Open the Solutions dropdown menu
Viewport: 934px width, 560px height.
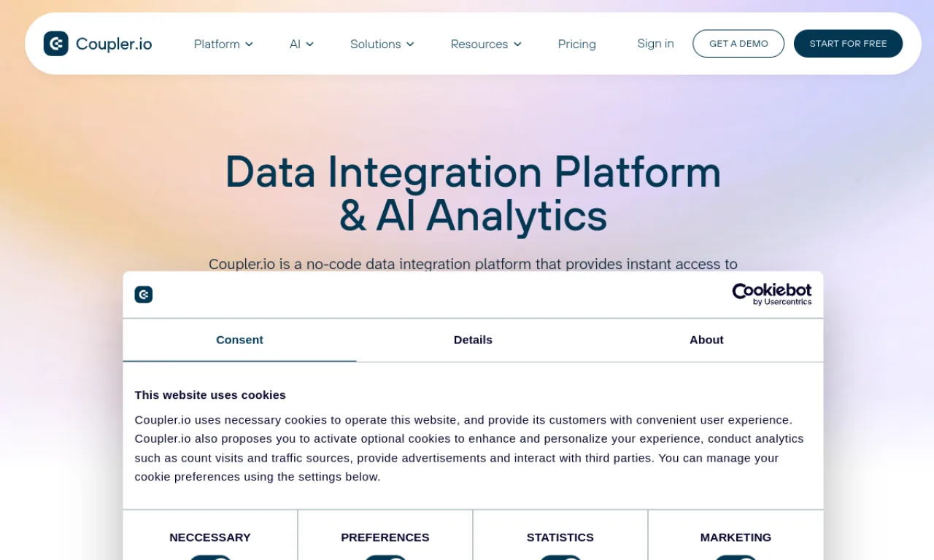[x=382, y=44]
